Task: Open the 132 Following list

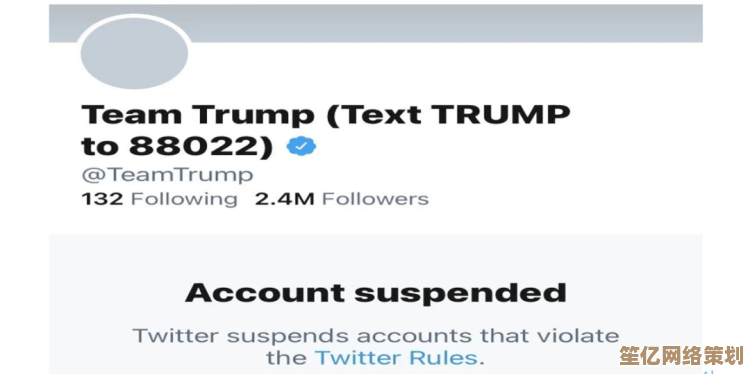Action: click(159, 199)
